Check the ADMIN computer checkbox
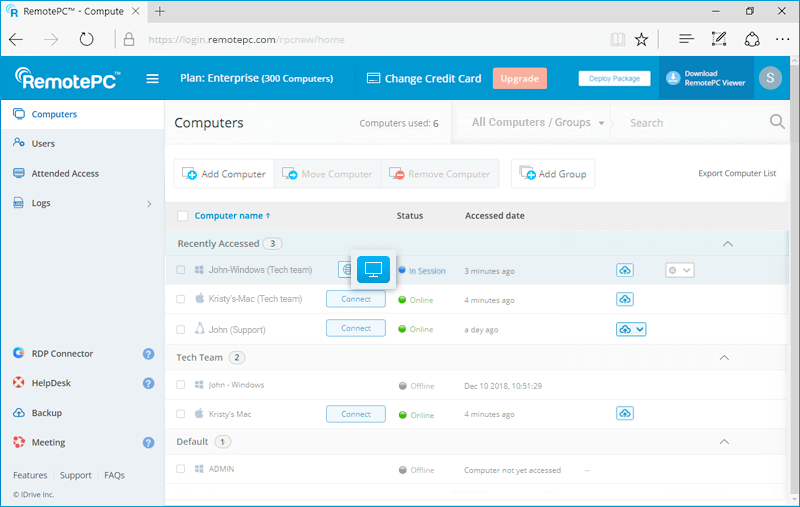The height and width of the screenshot is (507, 800). click(181, 469)
